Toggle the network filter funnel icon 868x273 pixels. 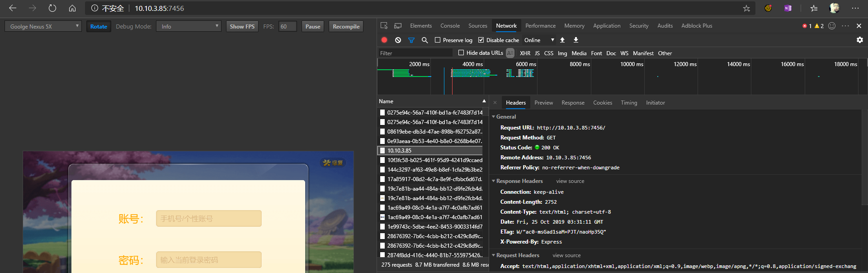[x=411, y=40]
